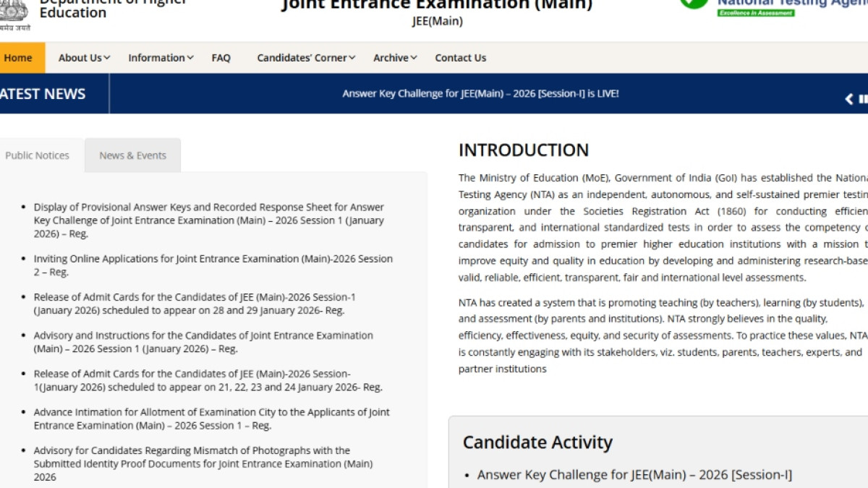
Task: Open Provisional Answer Keys display notice
Action: pyautogui.click(x=208, y=220)
